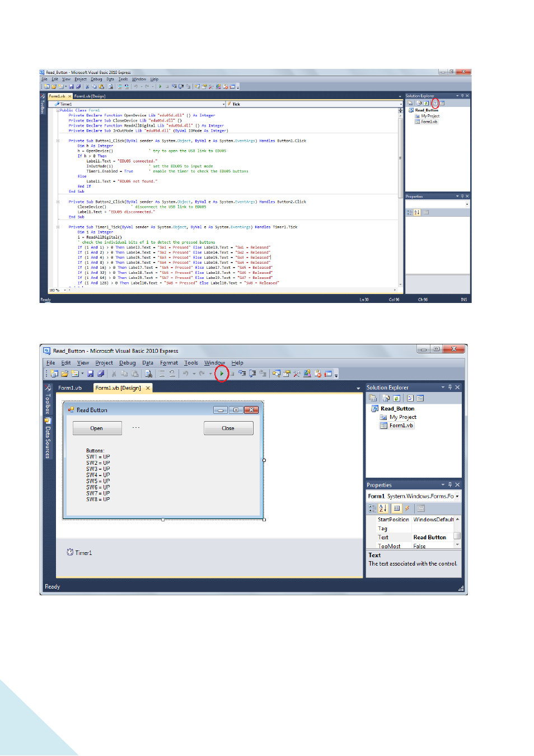The width and height of the screenshot is (534, 756).
Task: Open lower Properties window position dropdown
Action: 443,485
